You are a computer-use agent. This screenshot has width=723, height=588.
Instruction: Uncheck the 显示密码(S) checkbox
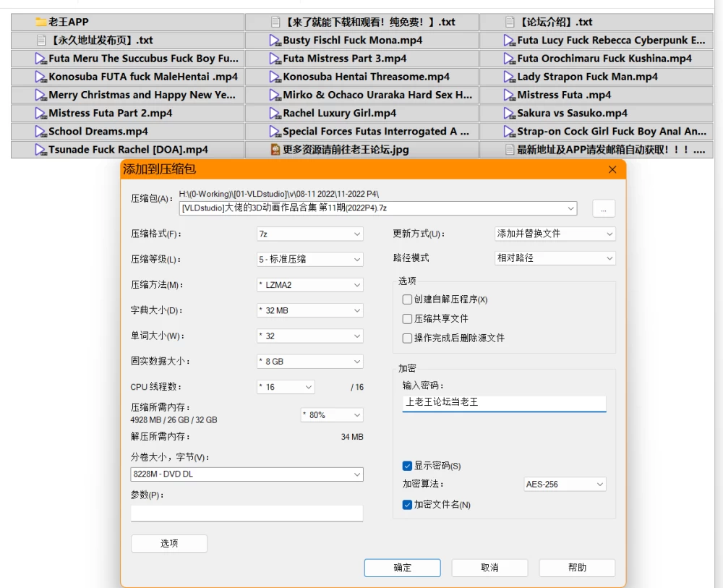click(x=407, y=466)
